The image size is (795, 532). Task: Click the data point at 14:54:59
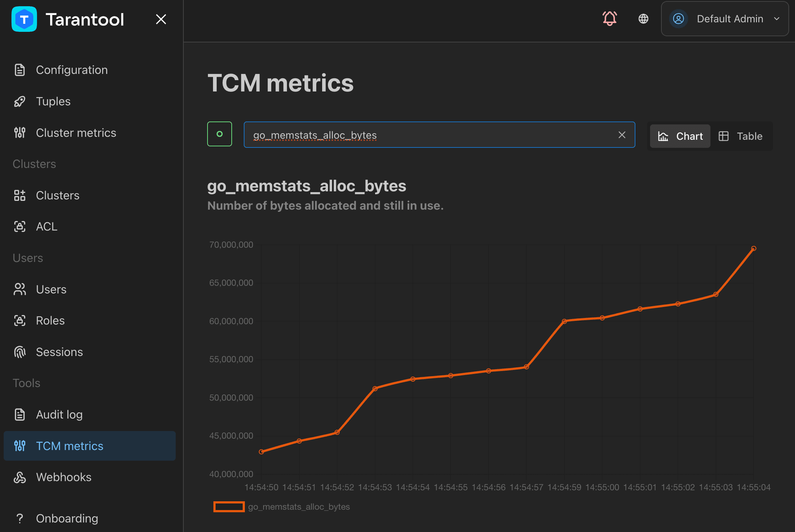pyautogui.click(x=564, y=321)
